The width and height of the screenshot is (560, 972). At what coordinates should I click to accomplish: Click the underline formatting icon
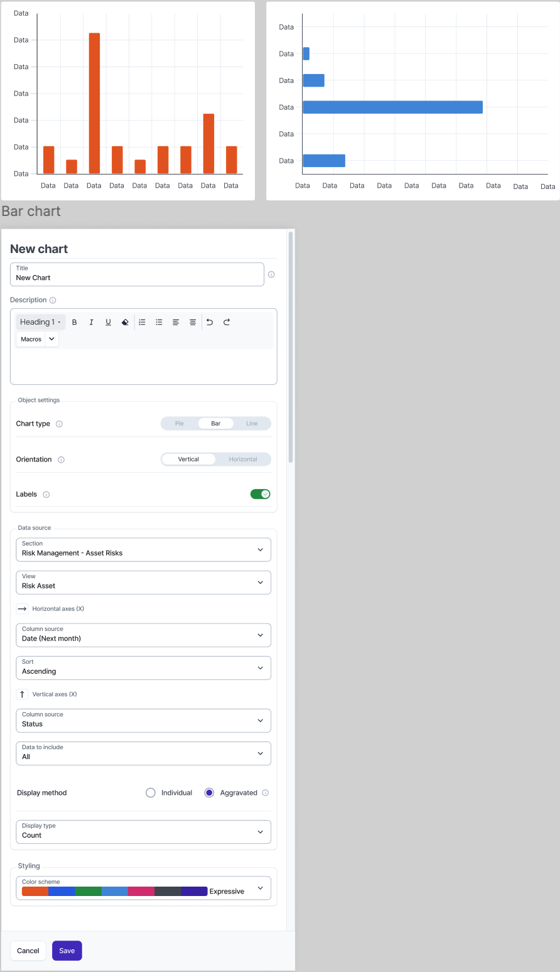[x=108, y=322]
